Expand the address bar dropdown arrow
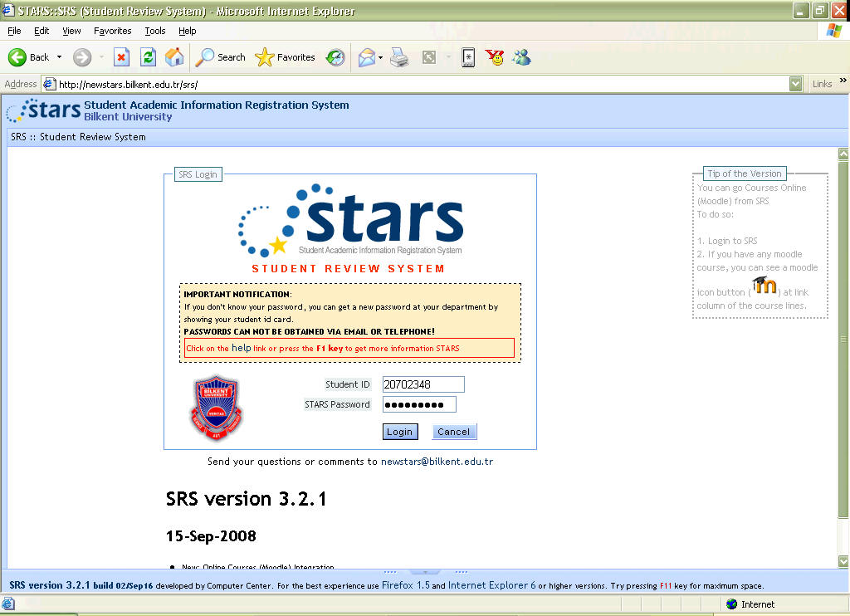 click(x=796, y=84)
